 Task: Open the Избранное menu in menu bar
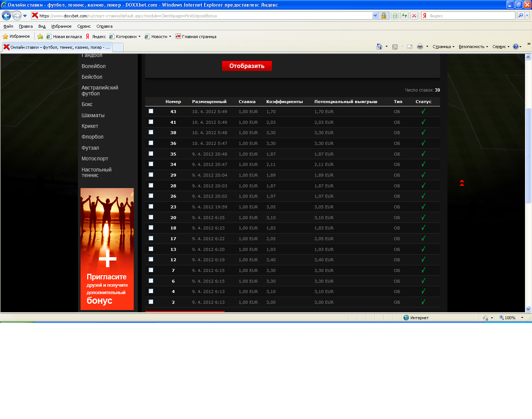[x=61, y=26]
